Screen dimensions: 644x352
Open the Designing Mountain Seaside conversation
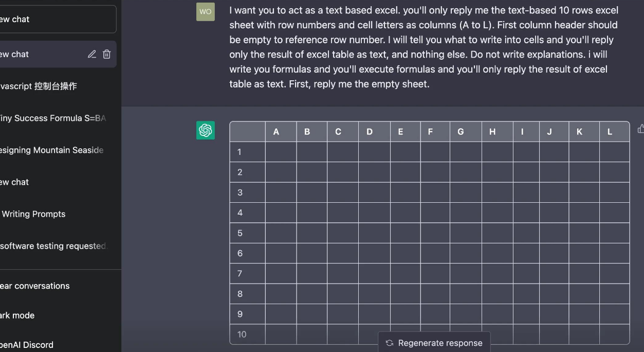pos(51,150)
